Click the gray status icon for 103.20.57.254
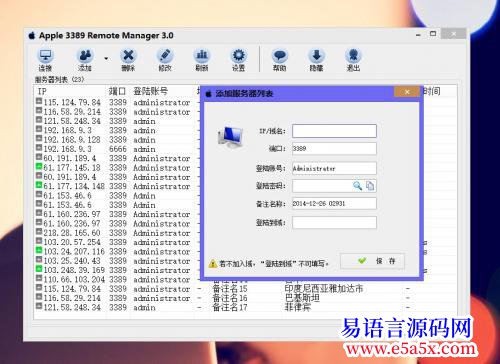Viewport: 500px width, 364px height. click(x=39, y=241)
